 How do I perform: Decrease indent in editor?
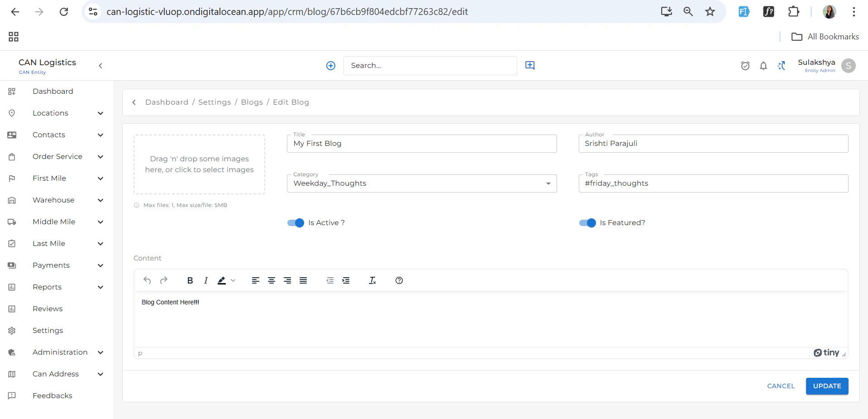coord(330,280)
